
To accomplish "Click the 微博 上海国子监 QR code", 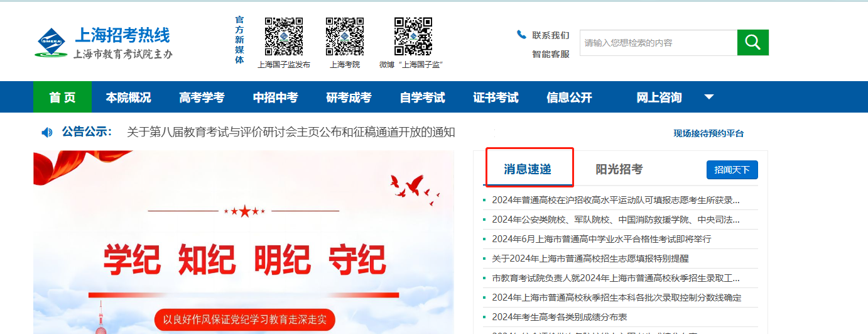I will click(413, 36).
